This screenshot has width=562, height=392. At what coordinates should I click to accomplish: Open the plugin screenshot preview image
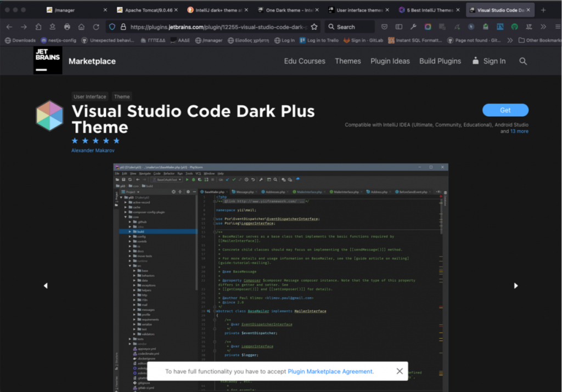[280, 277]
